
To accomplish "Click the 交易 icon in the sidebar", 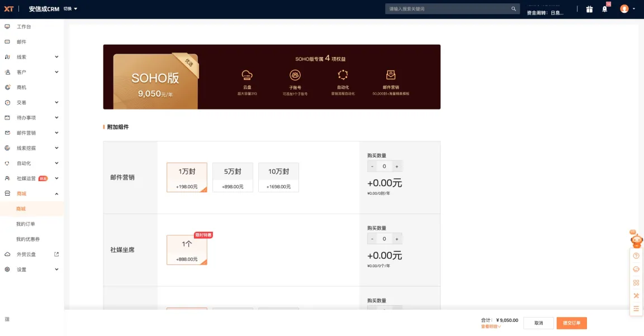I will coord(7,103).
